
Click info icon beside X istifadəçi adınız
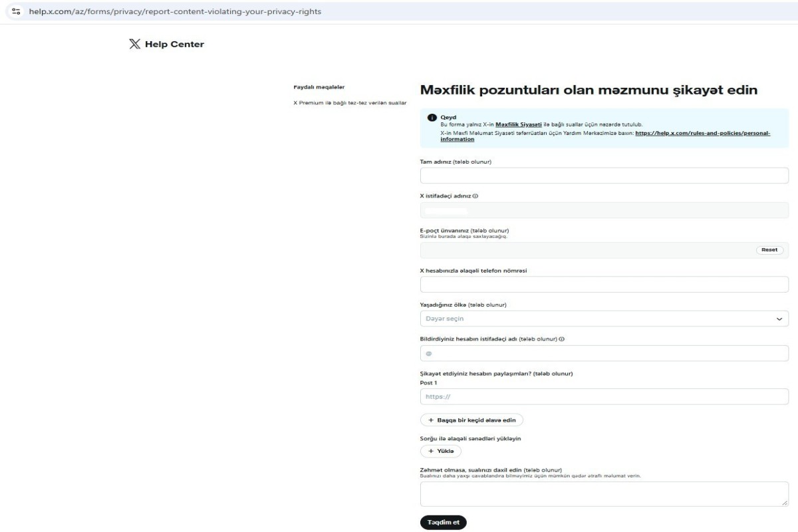coord(476,196)
